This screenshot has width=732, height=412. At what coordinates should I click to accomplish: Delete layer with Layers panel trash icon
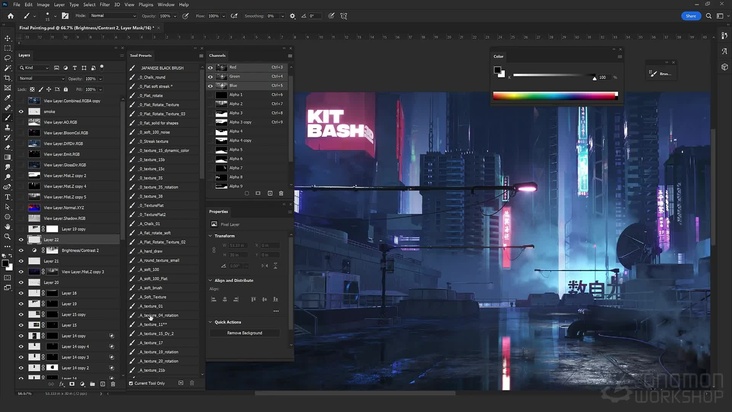click(x=113, y=384)
